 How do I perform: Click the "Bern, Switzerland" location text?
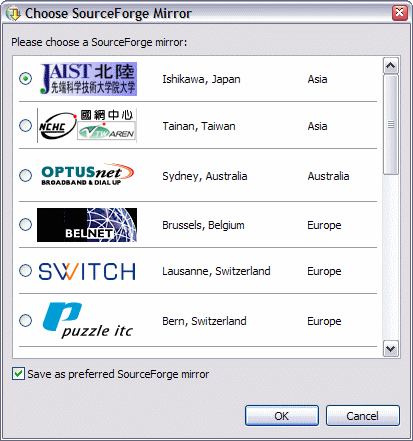tap(204, 321)
